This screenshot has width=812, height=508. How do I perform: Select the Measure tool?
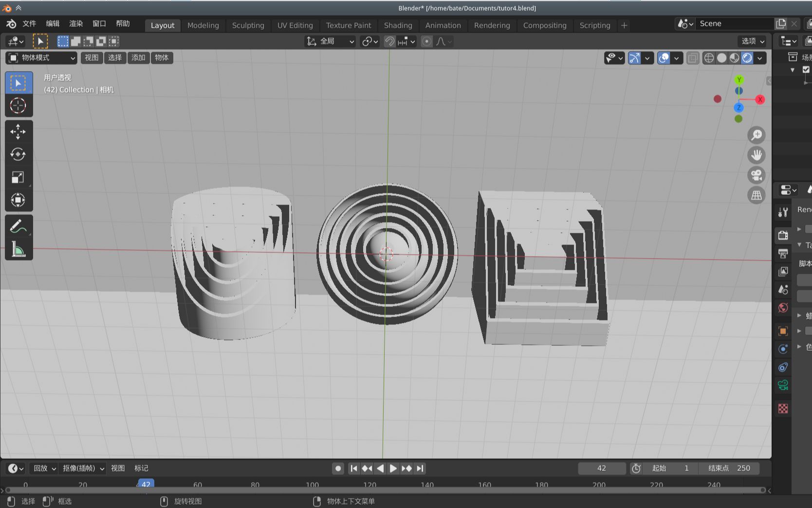[x=18, y=249]
